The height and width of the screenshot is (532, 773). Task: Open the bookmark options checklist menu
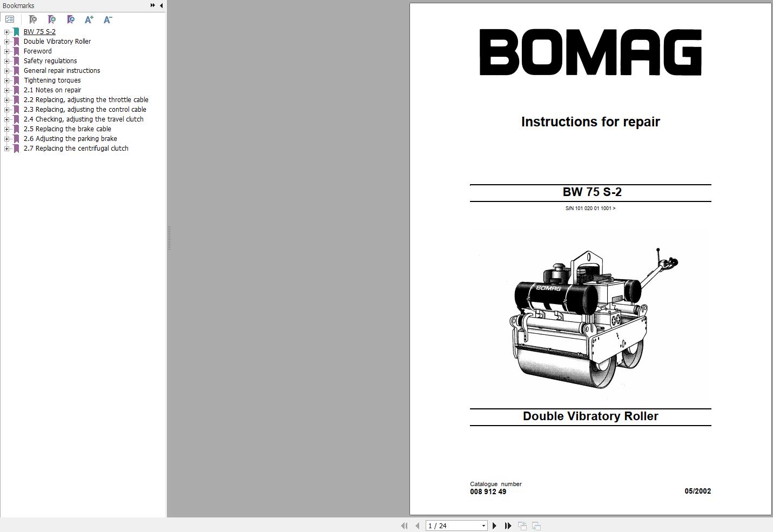click(10, 19)
